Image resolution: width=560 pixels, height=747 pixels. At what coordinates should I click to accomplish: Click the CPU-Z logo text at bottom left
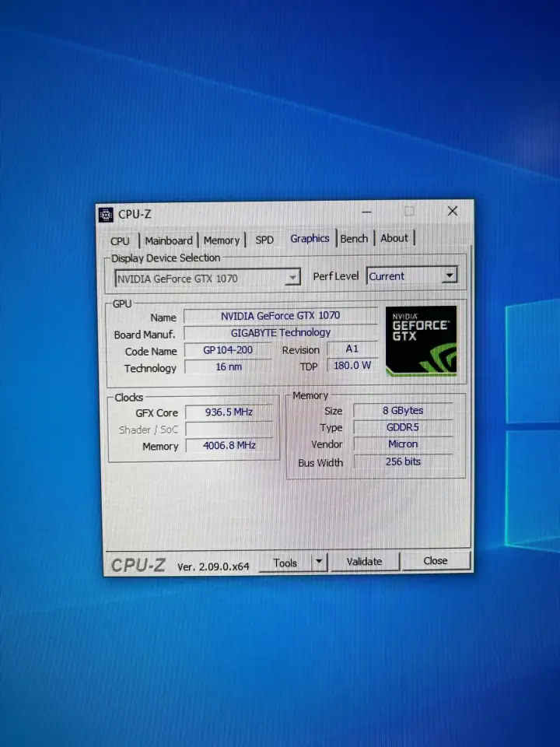point(138,566)
